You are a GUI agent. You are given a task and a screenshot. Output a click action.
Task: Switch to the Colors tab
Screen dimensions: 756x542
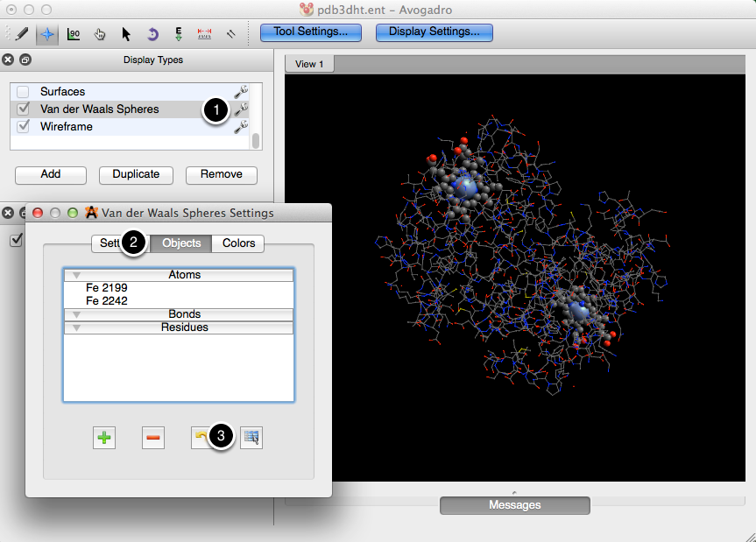coord(238,243)
